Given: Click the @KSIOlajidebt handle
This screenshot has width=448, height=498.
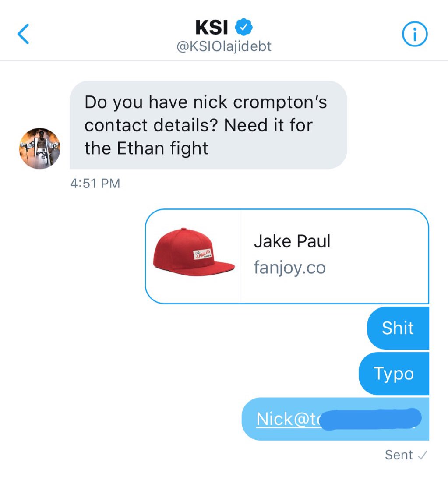Looking at the screenshot, I should (224, 46).
